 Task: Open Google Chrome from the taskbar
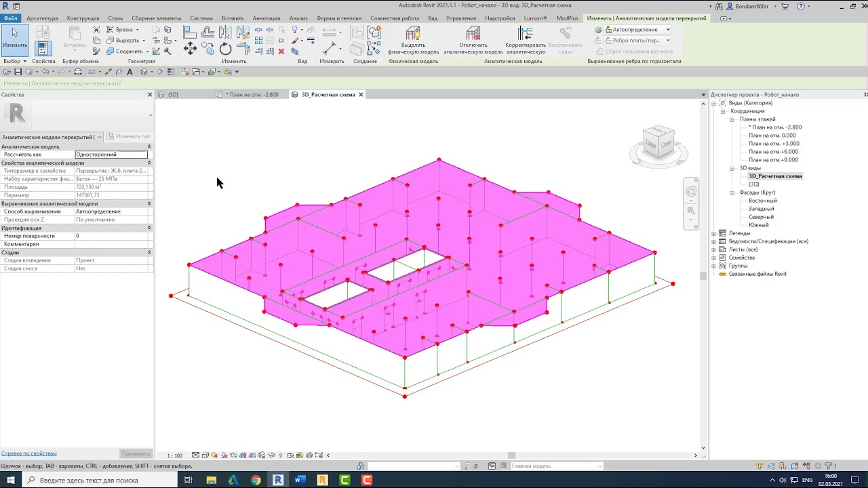pos(256,480)
